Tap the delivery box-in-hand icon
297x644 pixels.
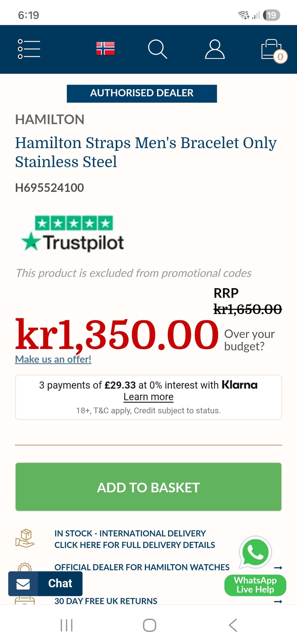tap(25, 539)
